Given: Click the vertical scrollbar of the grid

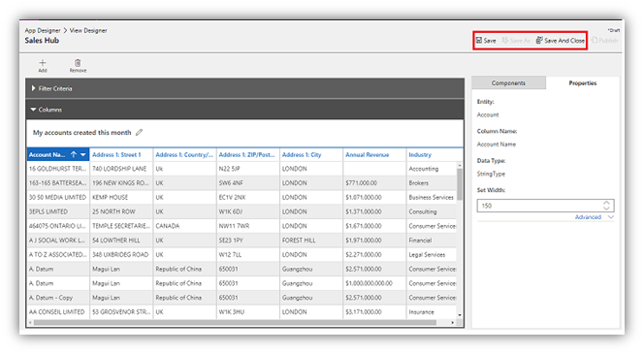Looking at the screenshot, I should (460, 185).
